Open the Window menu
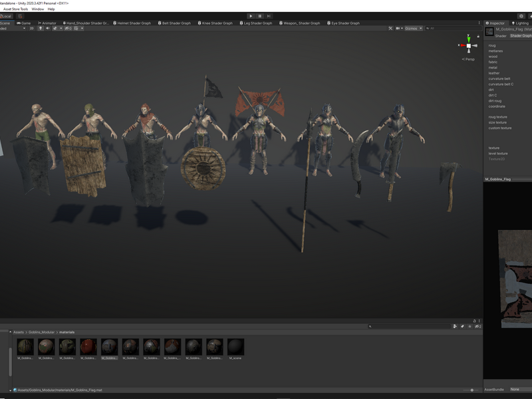532x399 pixels. tap(38, 9)
